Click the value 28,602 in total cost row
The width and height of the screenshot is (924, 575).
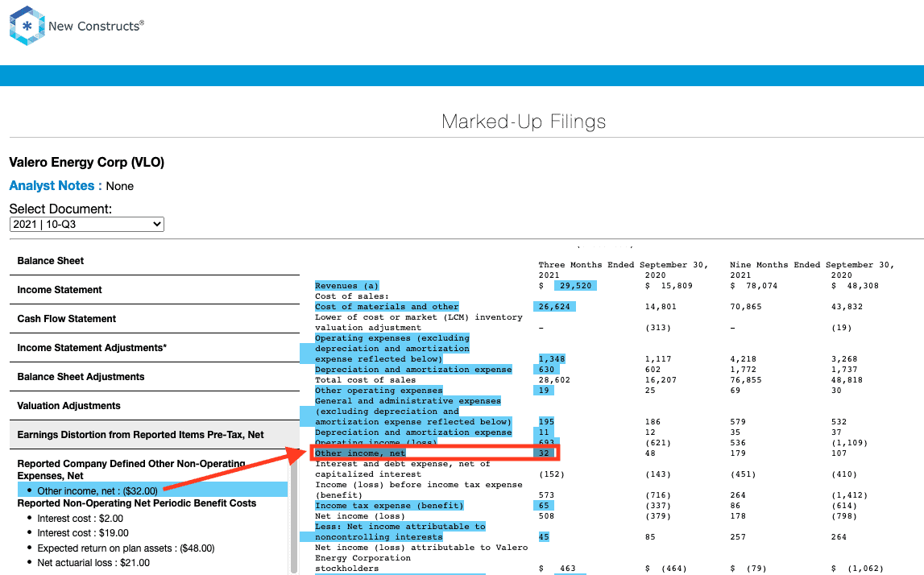[554, 380]
